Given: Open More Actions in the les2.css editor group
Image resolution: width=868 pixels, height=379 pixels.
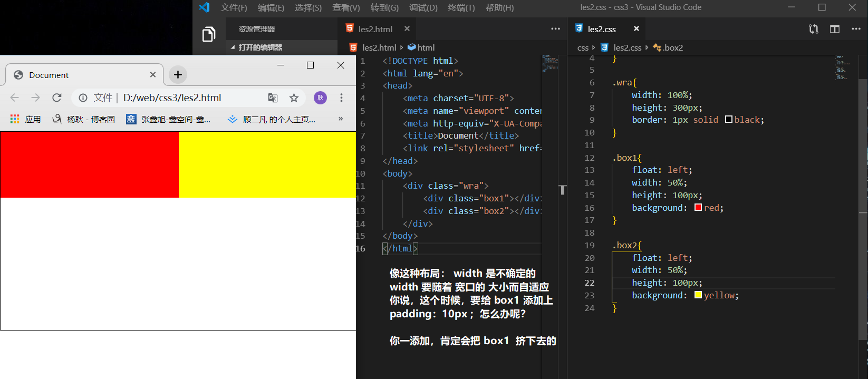Looking at the screenshot, I should coord(856,29).
